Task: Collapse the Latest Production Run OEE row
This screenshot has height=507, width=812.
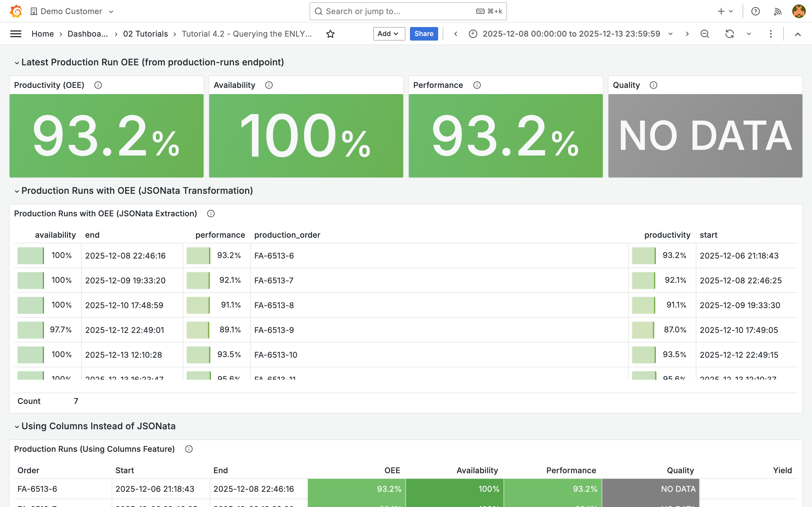Action: coord(17,63)
